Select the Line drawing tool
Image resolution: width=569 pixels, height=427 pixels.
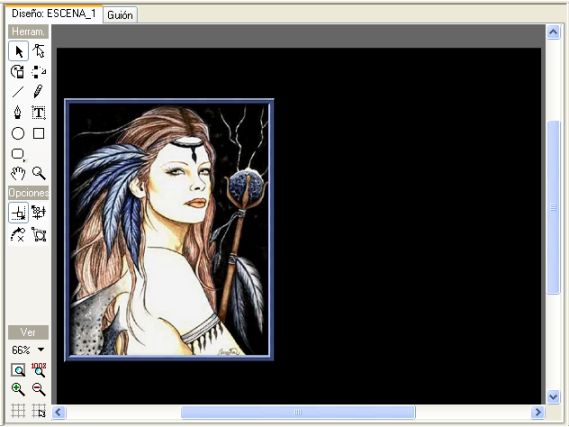click(18, 92)
